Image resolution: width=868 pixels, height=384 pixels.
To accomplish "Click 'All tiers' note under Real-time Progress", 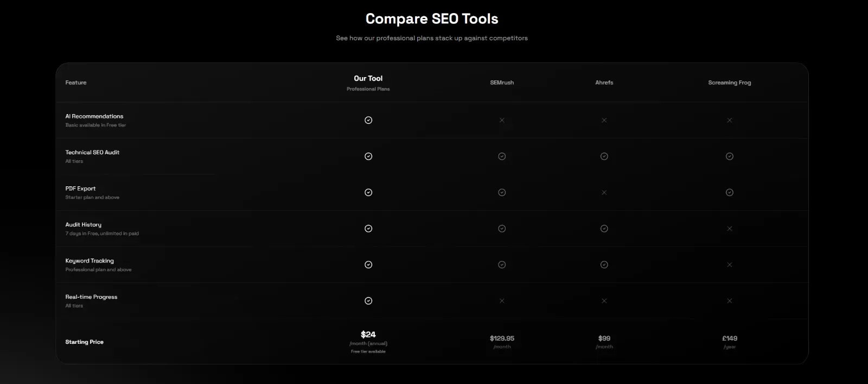I will click(74, 306).
